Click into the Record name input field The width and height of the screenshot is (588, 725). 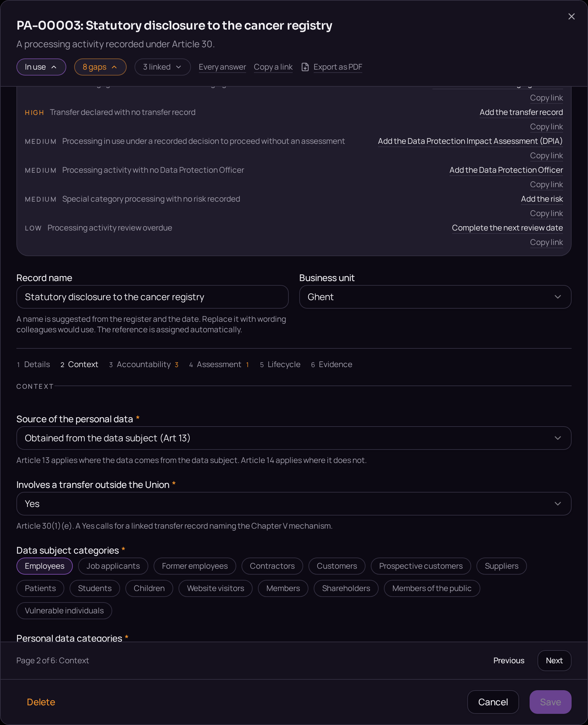click(153, 297)
